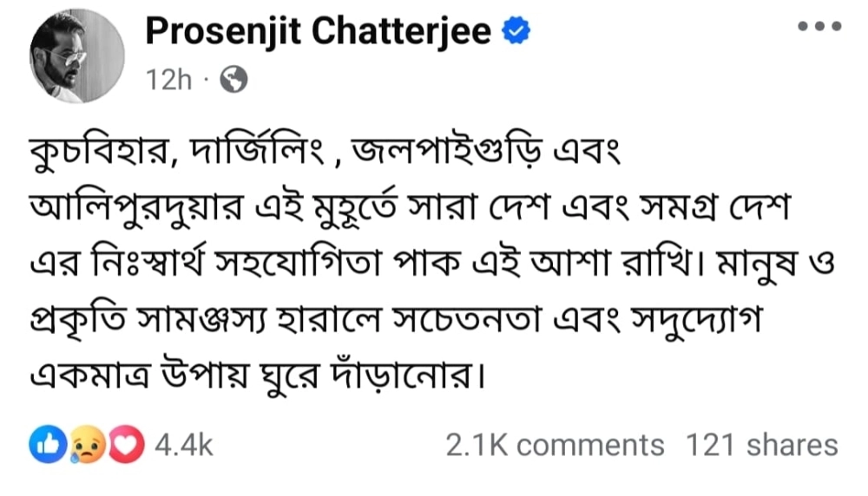Open the Prosenjit Chatterjee profile name link
The height and width of the screenshot is (496, 868).
click(x=318, y=31)
